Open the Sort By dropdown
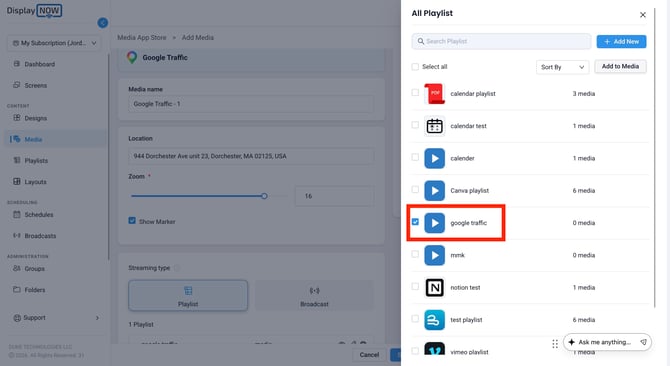 (x=562, y=67)
